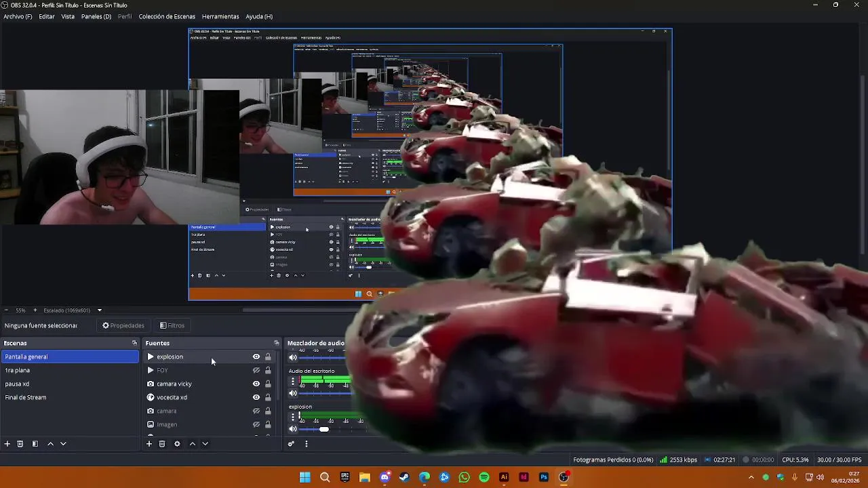Hide the vocecita xd source
Image resolution: width=868 pixels, height=488 pixels.
[x=256, y=397]
